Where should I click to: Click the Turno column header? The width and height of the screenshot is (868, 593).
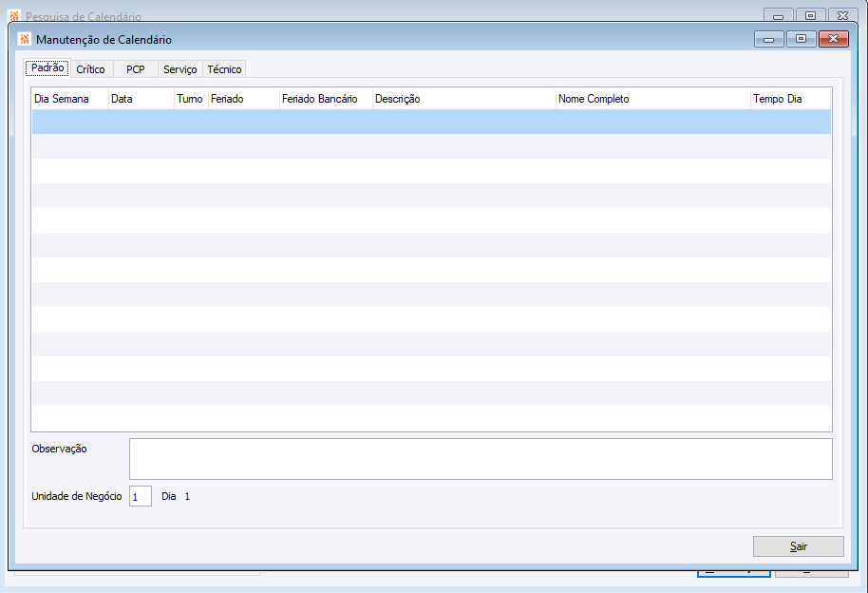click(x=191, y=99)
